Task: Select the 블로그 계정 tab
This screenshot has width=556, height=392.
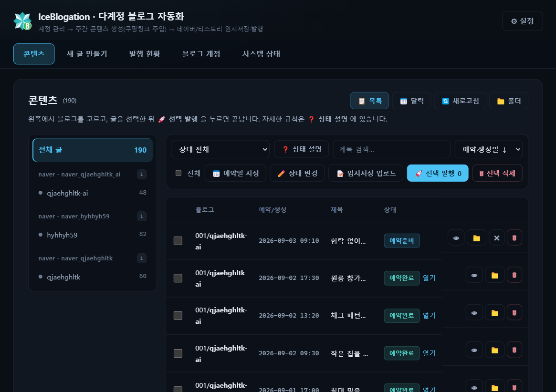Action: click(201, 54)
